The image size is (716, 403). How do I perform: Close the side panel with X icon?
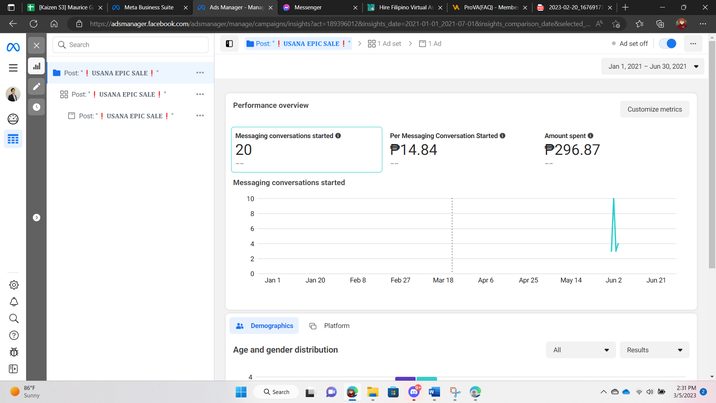point(37,45)
